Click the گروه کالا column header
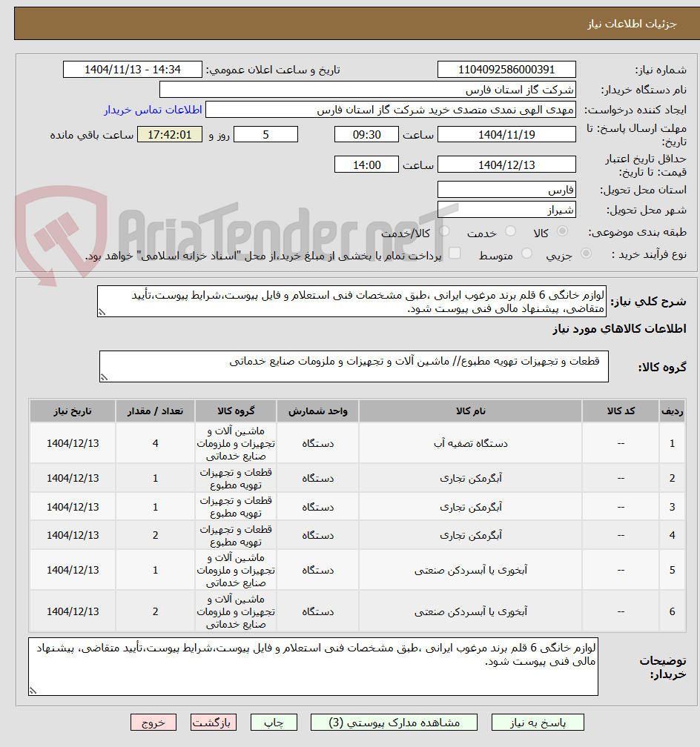 click(236, 411)
